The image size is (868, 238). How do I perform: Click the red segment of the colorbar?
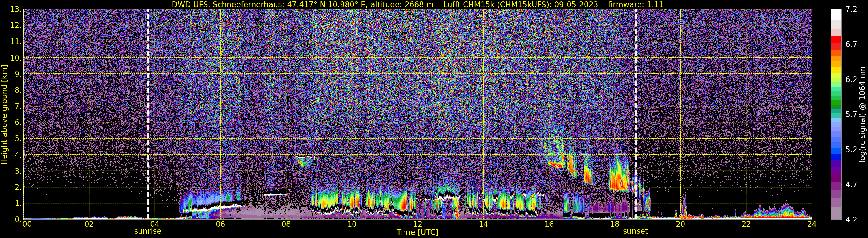pyautogui.click(x=836, y=39)
